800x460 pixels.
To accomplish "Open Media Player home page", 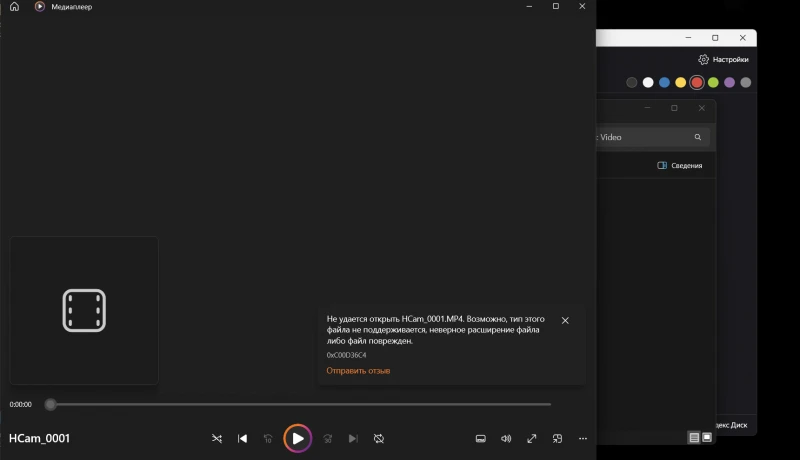I will click(x=14, y=7).
